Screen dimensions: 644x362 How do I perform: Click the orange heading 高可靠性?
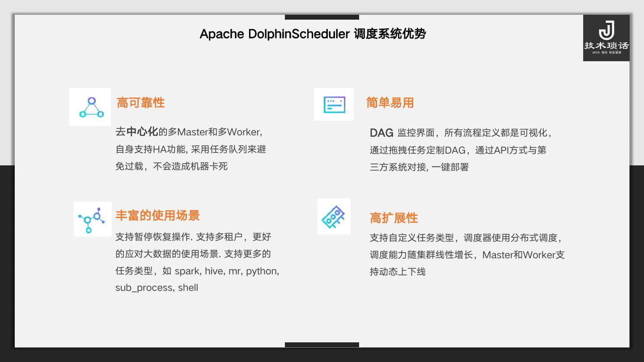click(x=140, y=103)
